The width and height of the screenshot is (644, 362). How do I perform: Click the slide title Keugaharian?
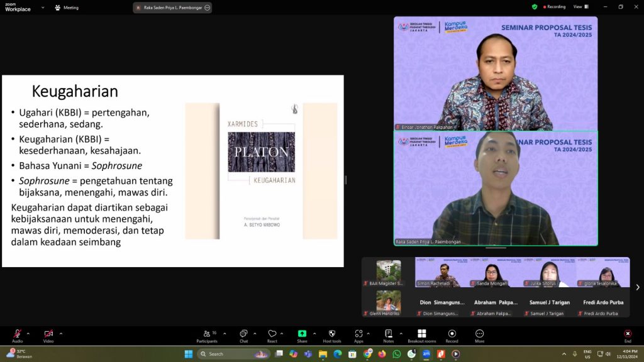click(75, 91)
